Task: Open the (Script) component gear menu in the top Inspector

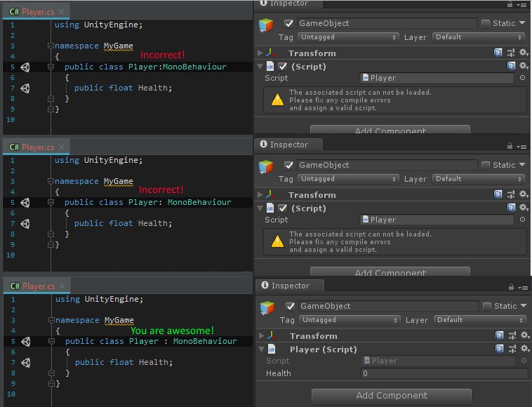Action: point(524,66)
